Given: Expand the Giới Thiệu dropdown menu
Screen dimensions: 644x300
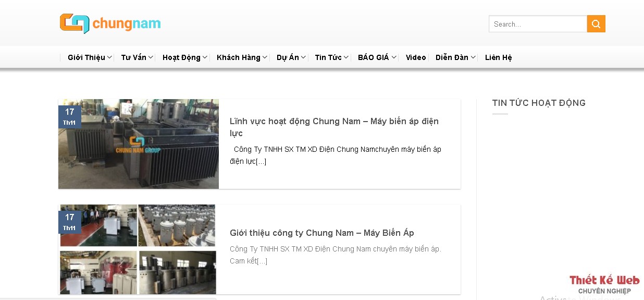Looking at the screenshot, I should tap(90, 57).
